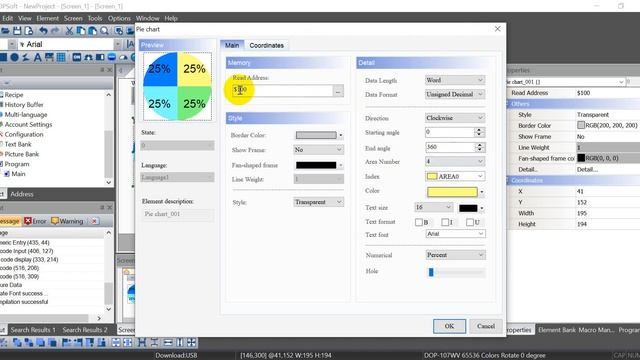This screenshot has height=360, width=640.
Task: Click Detail... in the Properties panel
Action: (x=587, y=169)
